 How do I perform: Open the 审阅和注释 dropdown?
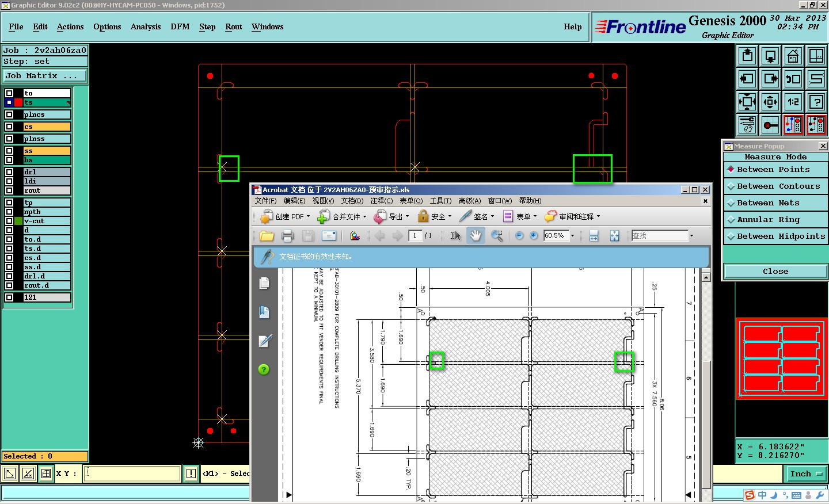point(573,217)
